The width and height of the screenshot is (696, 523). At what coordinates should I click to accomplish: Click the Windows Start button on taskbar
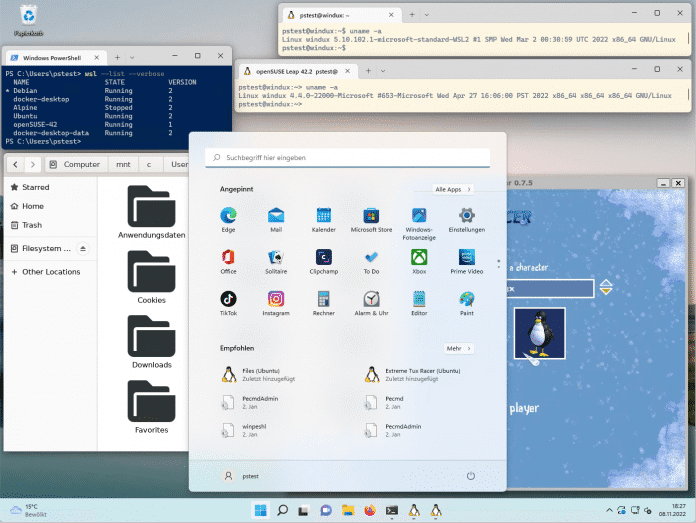(x=261, y=511)
